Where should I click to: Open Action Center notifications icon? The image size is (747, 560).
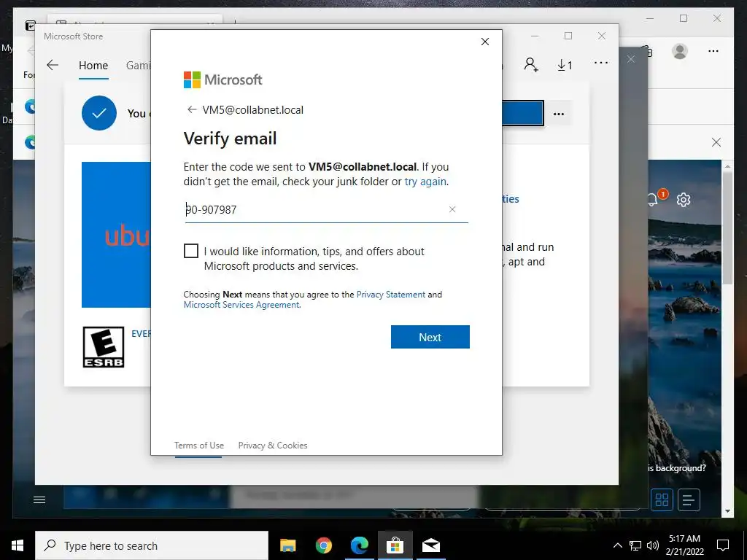point(723,545)
